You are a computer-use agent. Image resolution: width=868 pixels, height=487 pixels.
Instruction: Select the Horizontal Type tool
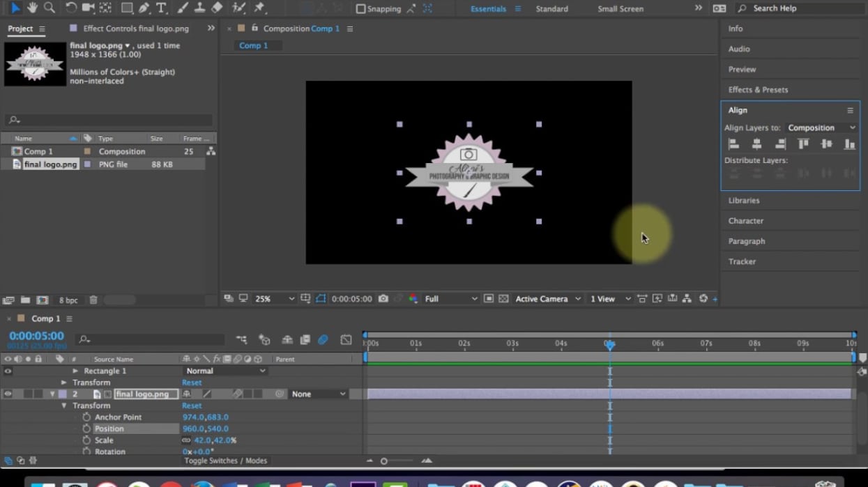pyautogui.click(x=161, y=8)
